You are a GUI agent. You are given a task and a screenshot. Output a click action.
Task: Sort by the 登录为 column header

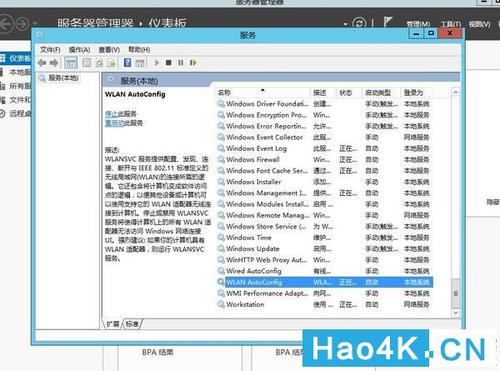(417, 93)
